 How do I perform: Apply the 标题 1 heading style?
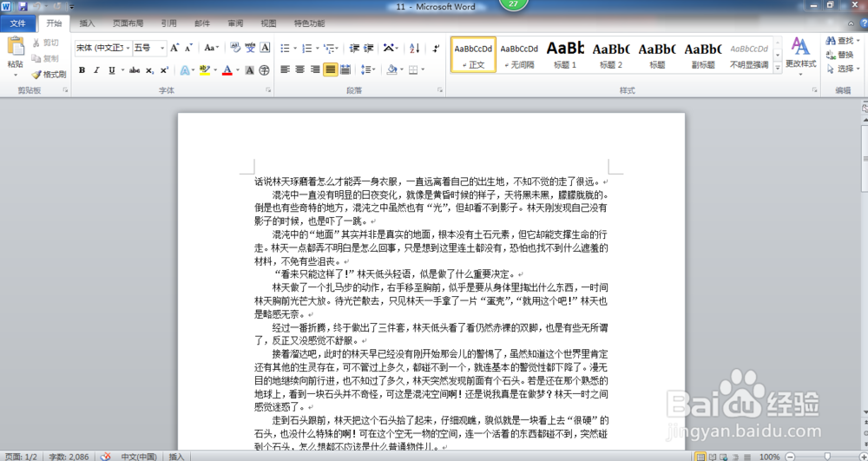(x=565, y=54)
